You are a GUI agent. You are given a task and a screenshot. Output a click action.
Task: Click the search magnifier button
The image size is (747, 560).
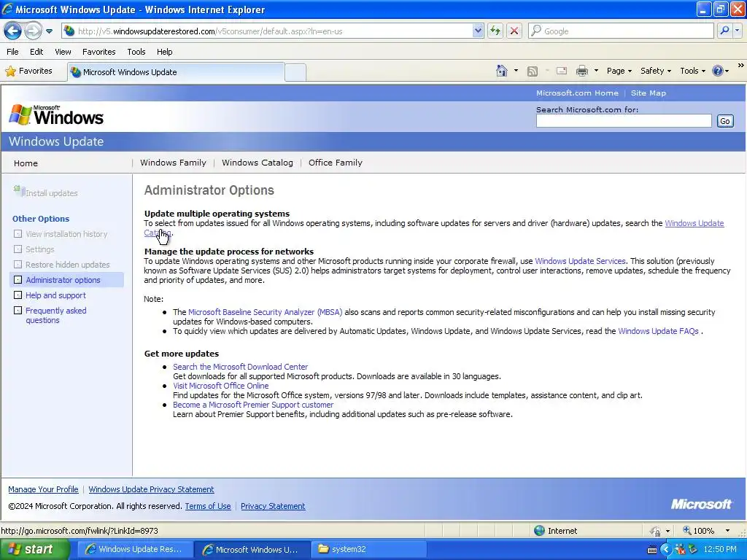click(724, 31)
